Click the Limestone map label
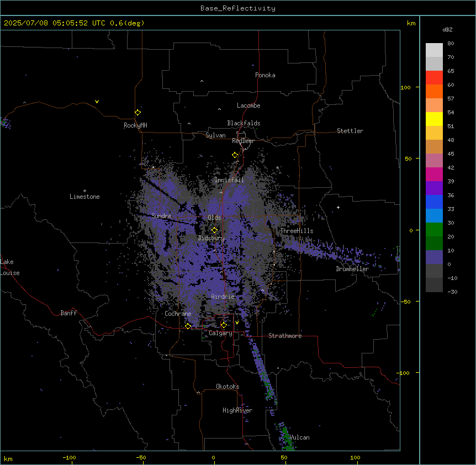This screenshot has height=465, width=476. tap(84, 197)
